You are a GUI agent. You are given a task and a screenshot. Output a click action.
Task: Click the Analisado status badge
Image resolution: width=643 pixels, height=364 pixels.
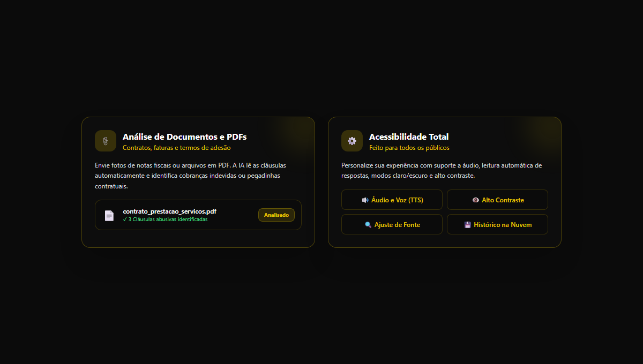pos(276,215)
